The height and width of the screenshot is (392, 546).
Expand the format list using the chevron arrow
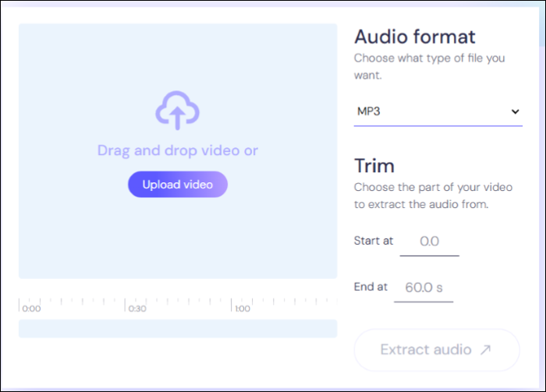pyautogui.click(x=514, y=111)
